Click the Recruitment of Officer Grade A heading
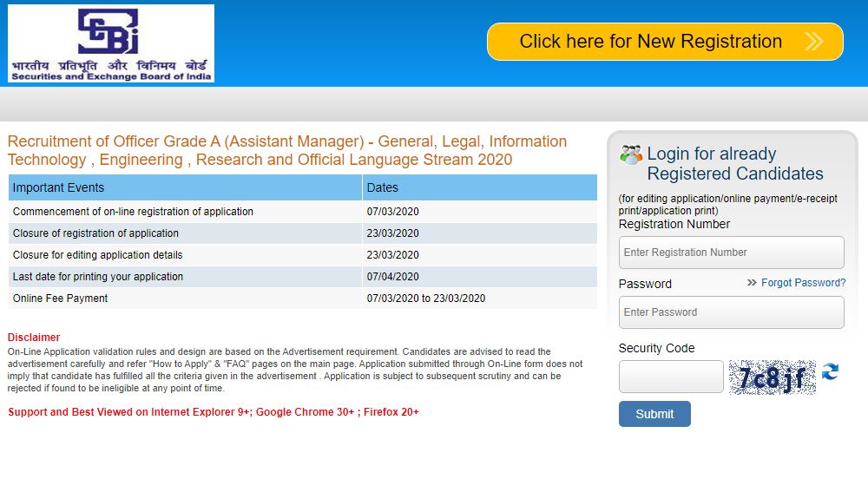This screenshot has width=868, height=479. point(286,150)
